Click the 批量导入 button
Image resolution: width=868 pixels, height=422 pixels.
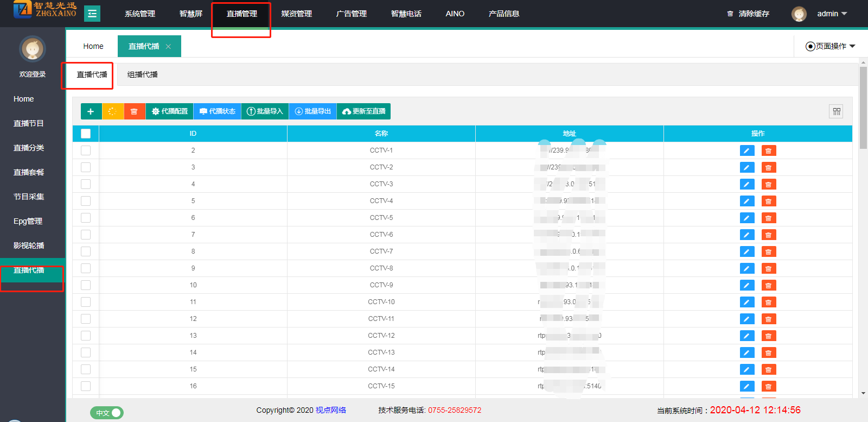265,111
